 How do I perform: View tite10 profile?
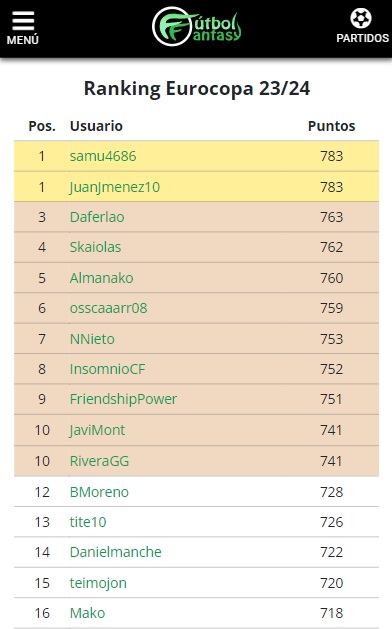point(88,522)
